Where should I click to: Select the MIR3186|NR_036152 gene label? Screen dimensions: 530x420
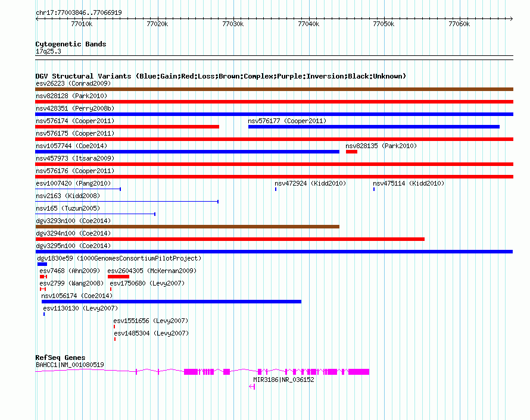click(283, 380)
